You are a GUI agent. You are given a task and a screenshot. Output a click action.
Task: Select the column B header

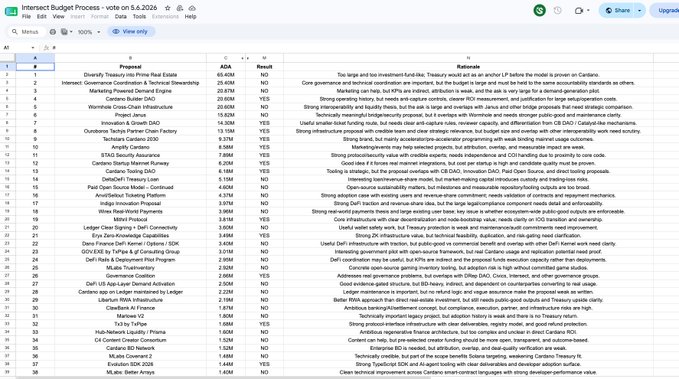pos(130,58)
